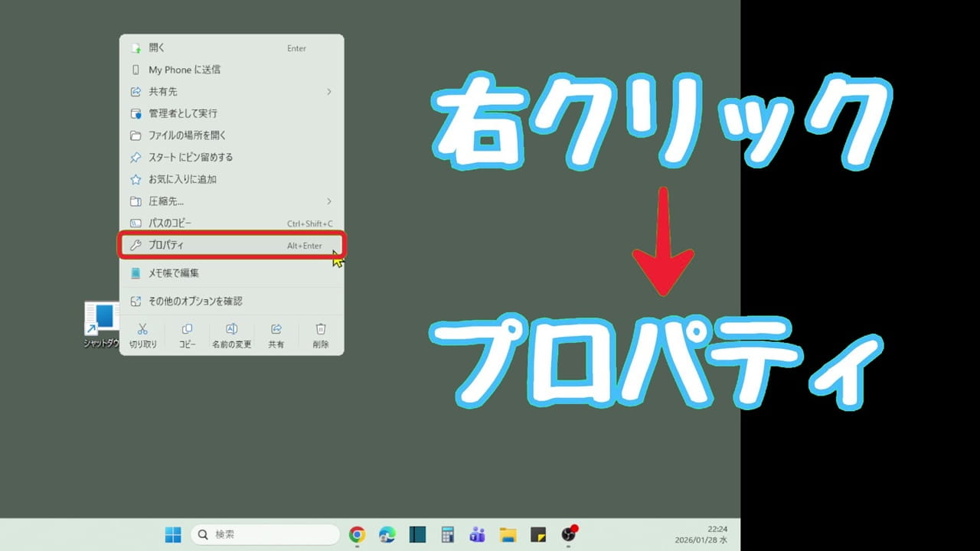Viewport: 980px width, 551px height.
Task: Open File Explorer from the taskbar
Action: point(508,534)
